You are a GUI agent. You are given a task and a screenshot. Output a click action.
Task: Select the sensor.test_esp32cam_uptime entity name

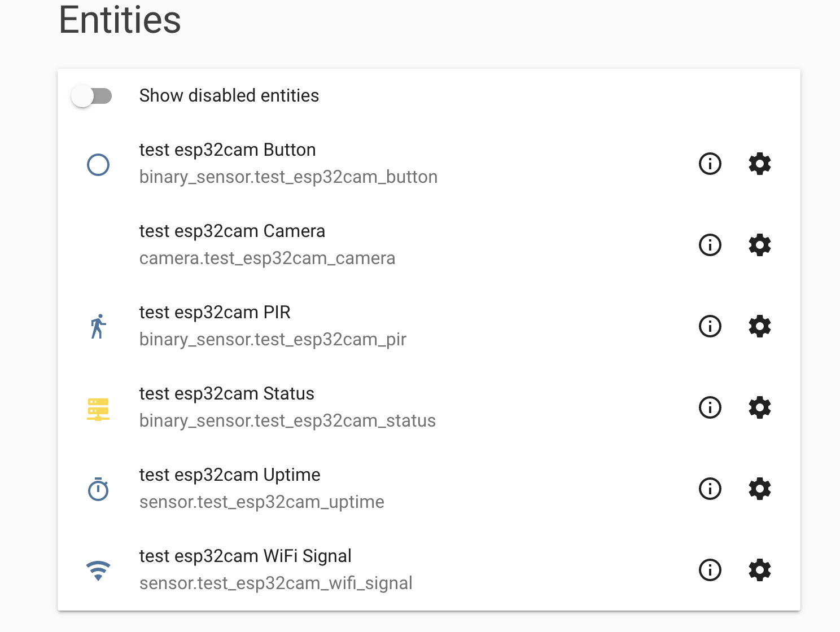[x=262, y=502]
